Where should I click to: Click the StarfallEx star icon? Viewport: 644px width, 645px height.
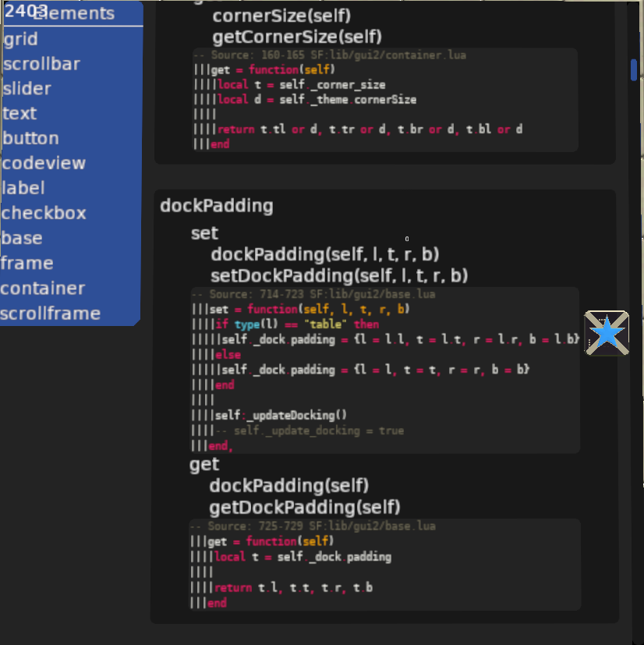pos(607,334)
